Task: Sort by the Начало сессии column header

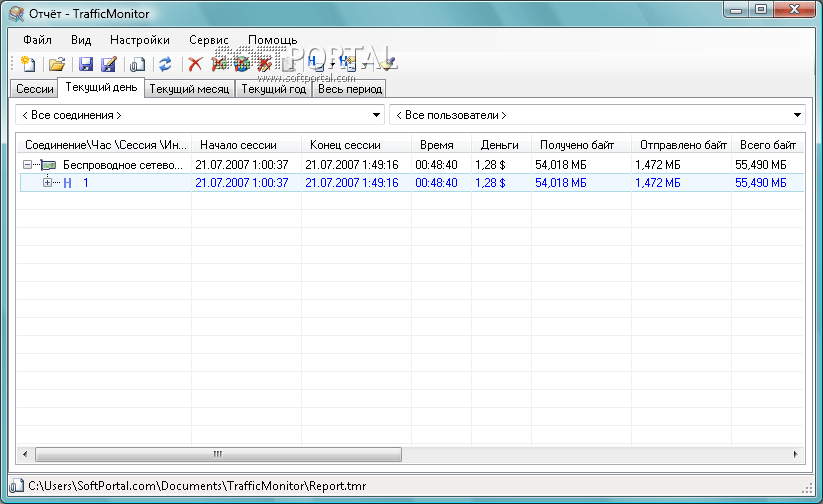Action: (247, 145)
